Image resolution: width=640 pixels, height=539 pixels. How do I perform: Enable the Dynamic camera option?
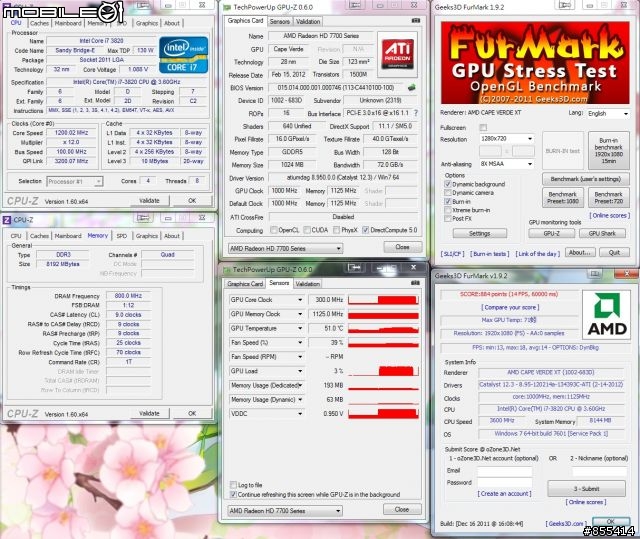448,193
